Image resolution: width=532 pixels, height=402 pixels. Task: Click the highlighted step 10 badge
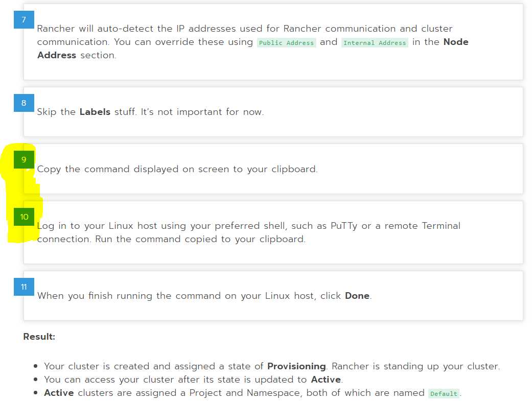[x=24, y=217]
